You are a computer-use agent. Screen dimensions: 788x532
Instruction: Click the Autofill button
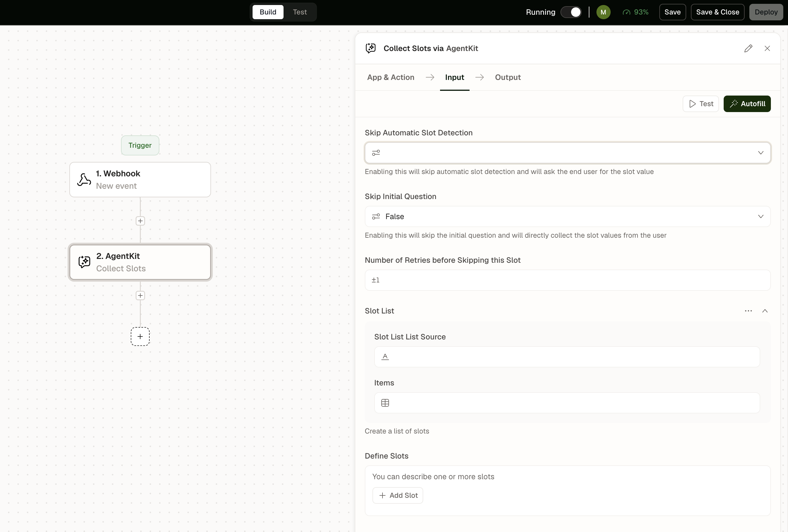[x=747, y=104]
